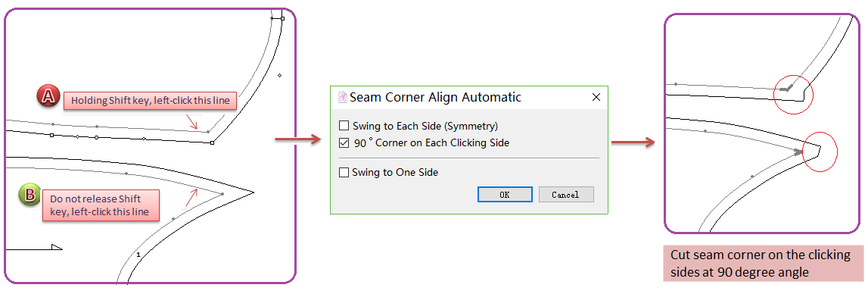Click the arrow pointing to result panel
The image size is (868, 291).
point(633,142)
